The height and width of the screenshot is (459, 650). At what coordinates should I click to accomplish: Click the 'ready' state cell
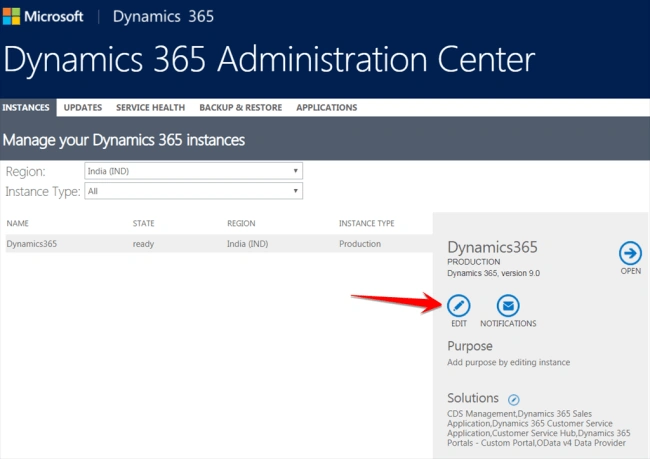(143, 244)
